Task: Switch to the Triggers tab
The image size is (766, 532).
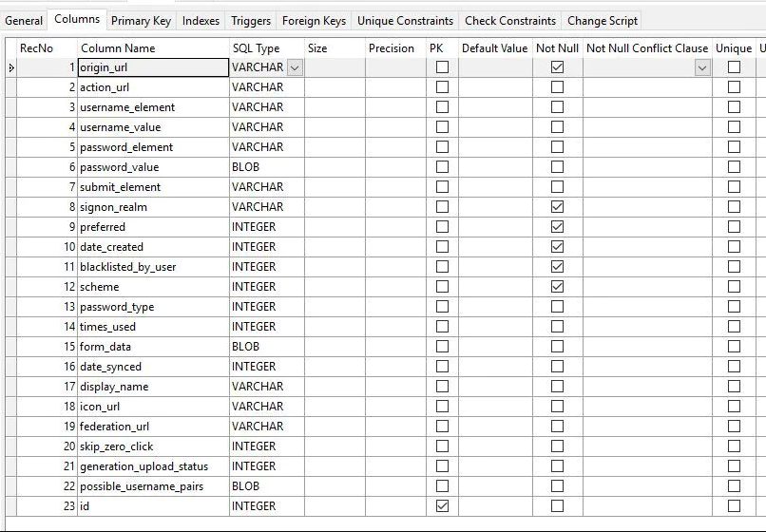Action: tap(251, 20)
